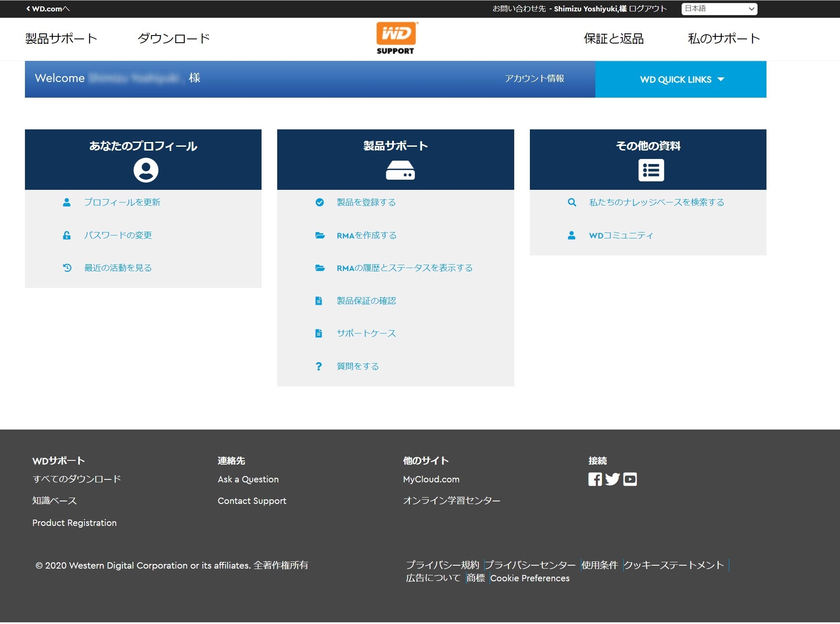The height and width of the screenshot is (624, 840).
Task: Open the 私のサポート navigation menu
Action: coord(724,38)
